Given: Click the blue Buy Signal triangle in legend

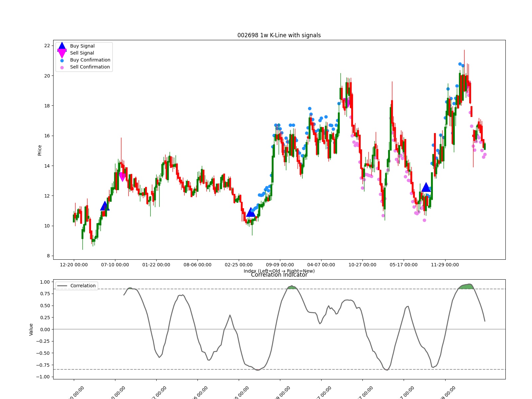Looking at the screenshot, I should tap(62, 47).
